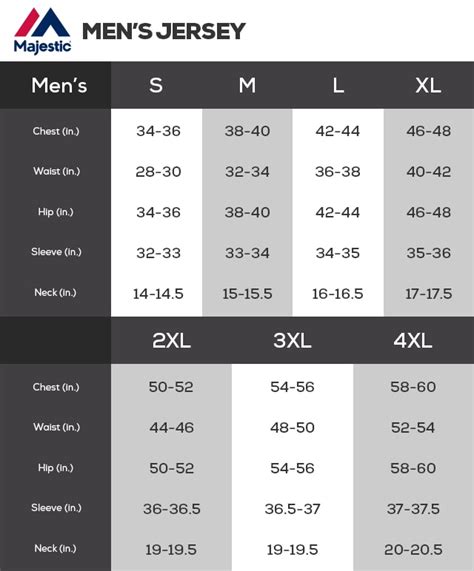This screenshot has height=571, width=474.
Task: Click XL neck value 17-17.5
Action: 429,294
